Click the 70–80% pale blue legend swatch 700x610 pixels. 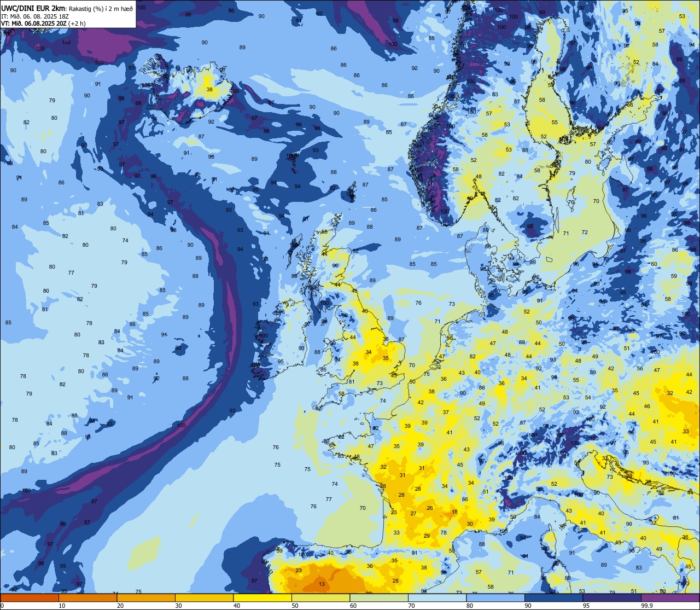437,597
